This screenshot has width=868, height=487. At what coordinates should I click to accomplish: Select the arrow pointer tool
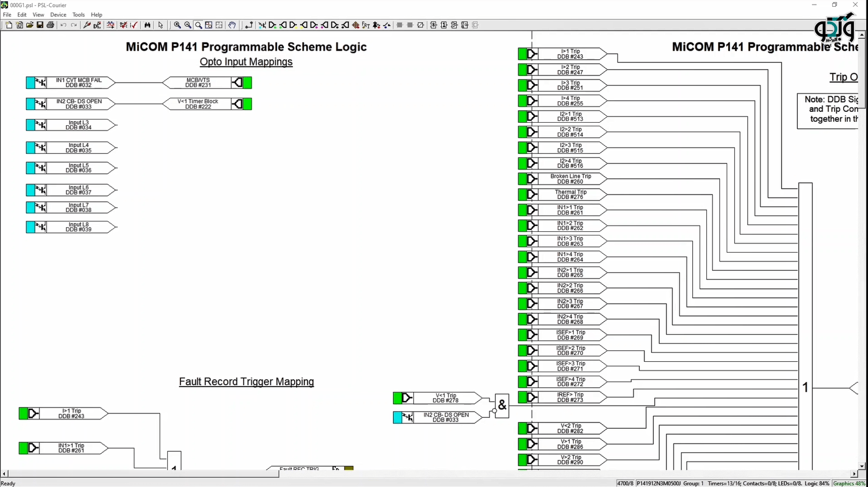click(161, 25)
